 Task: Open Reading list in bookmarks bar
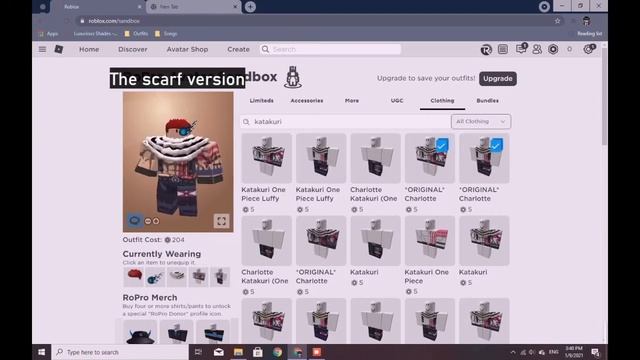click(x=589, y=34)
